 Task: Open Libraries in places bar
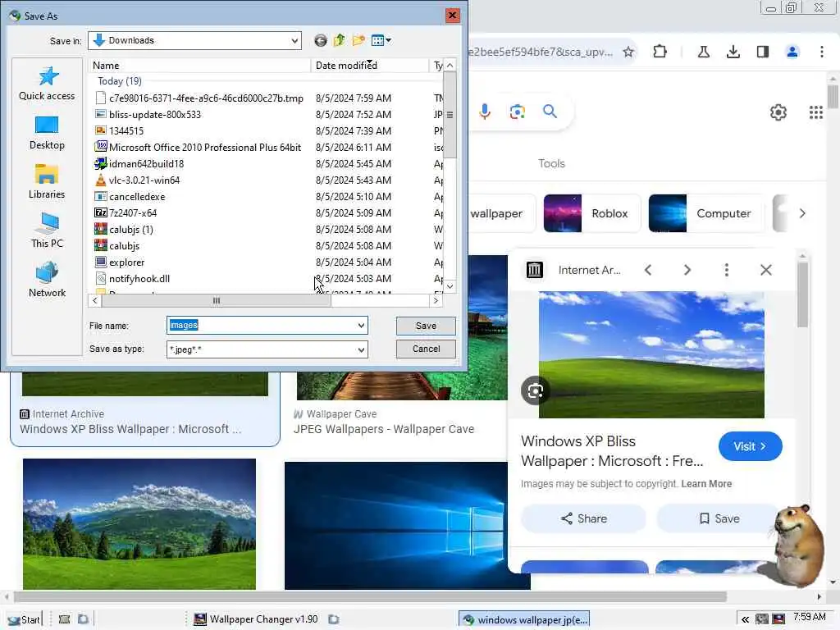[47, 182]
